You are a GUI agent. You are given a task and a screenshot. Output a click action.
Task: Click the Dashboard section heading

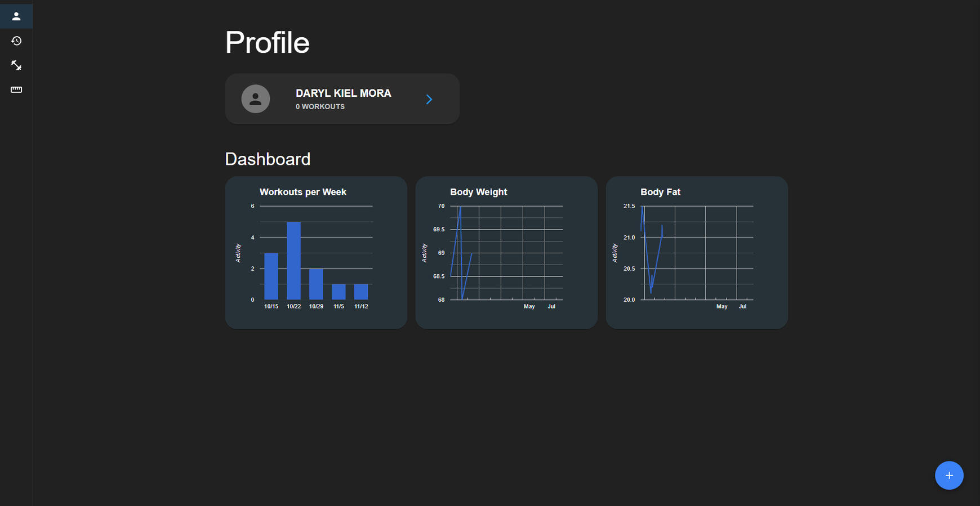268,159
